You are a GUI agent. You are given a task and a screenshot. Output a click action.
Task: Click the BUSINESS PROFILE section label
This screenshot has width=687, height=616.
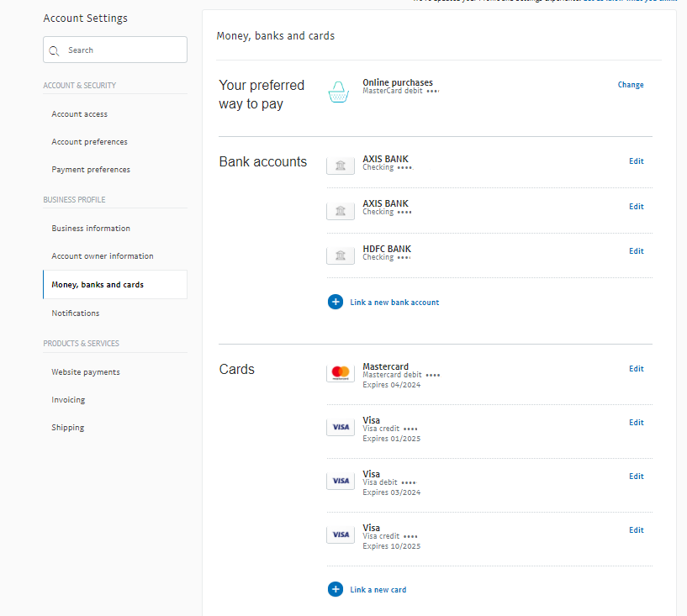(x=75, y=200)
